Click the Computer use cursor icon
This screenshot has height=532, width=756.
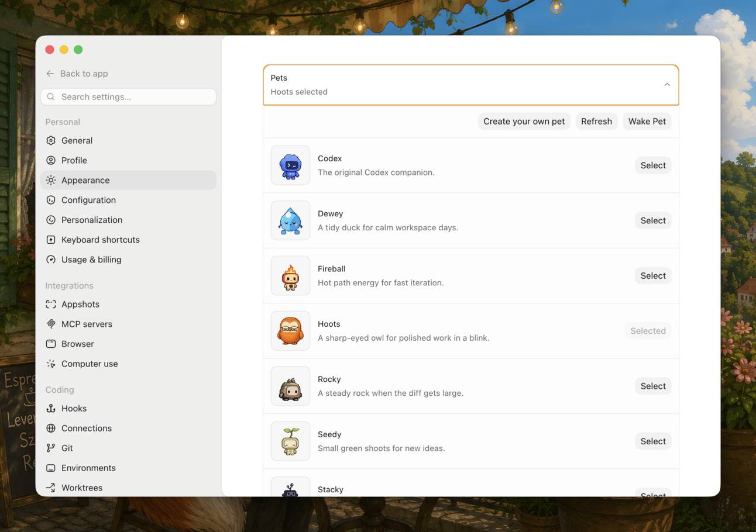[51, 364]
